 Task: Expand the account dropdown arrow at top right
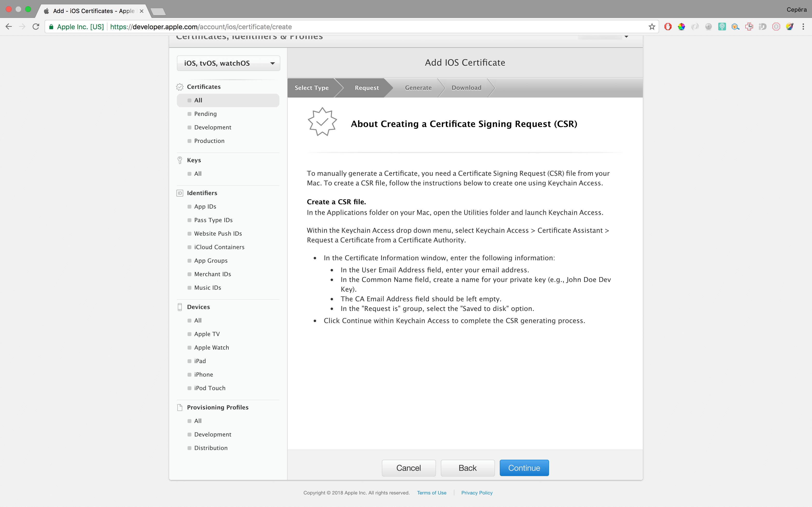(626, 36)
